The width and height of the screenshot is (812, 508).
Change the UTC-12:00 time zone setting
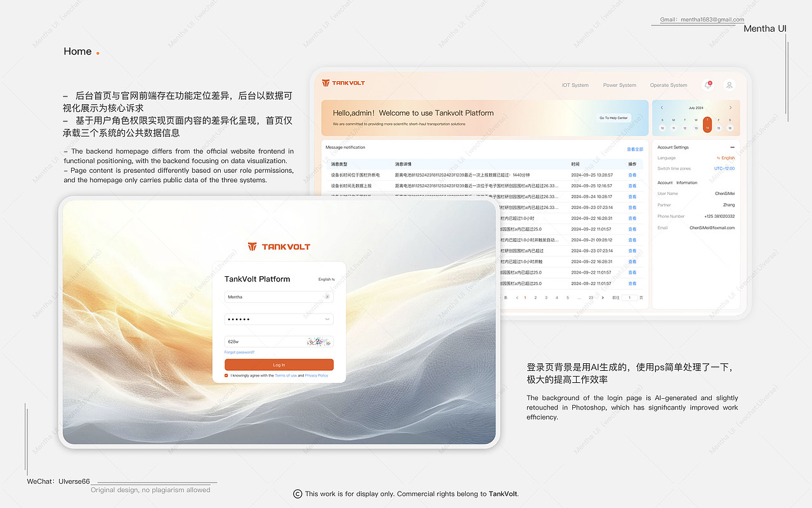coord(724,169)
